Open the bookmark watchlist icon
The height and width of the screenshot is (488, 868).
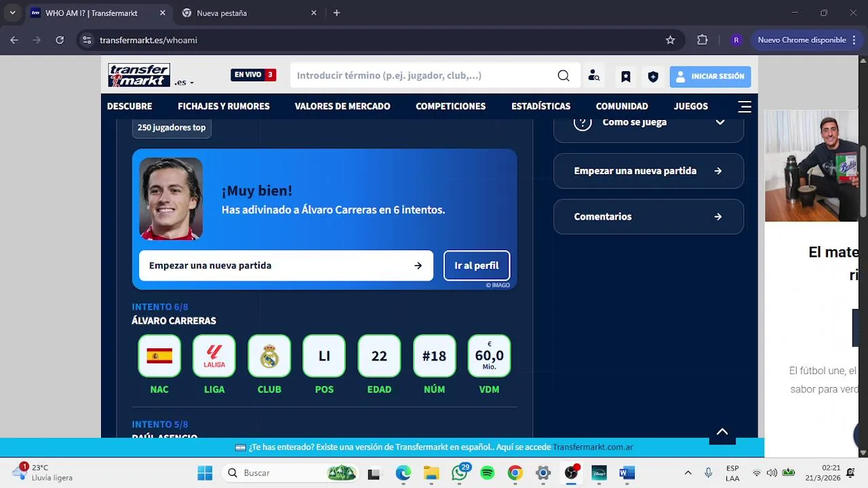coord(626,77)
